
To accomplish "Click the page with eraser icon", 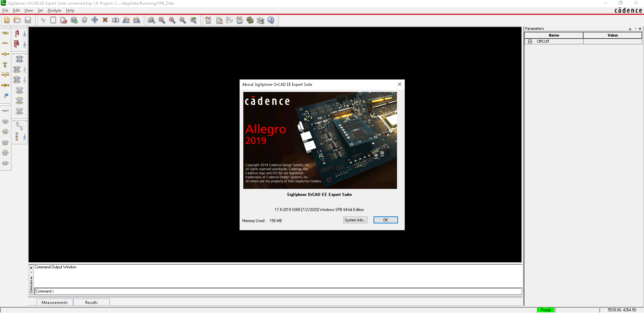I will 63,20.
